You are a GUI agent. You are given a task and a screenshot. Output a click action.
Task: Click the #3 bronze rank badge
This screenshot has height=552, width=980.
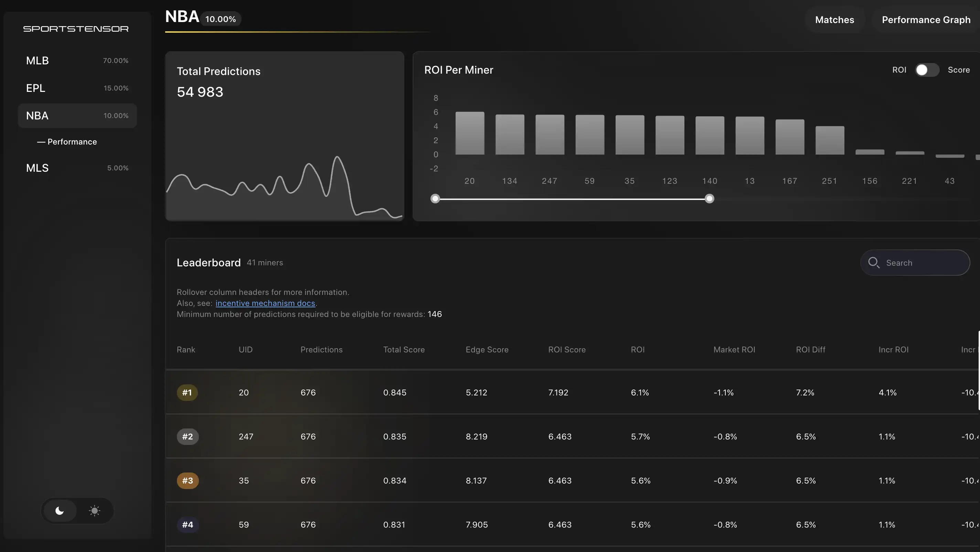pyautogui.click(x=187, y=480)
